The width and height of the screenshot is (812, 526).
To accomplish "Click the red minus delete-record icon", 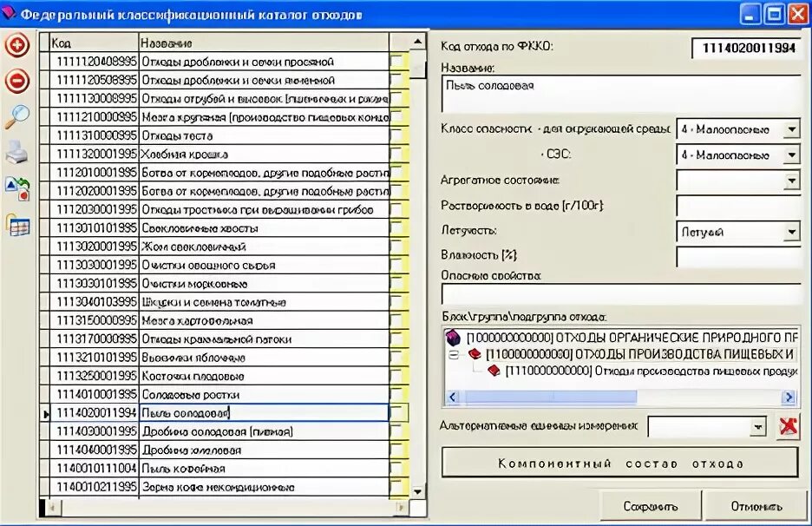I will [17, 81].
